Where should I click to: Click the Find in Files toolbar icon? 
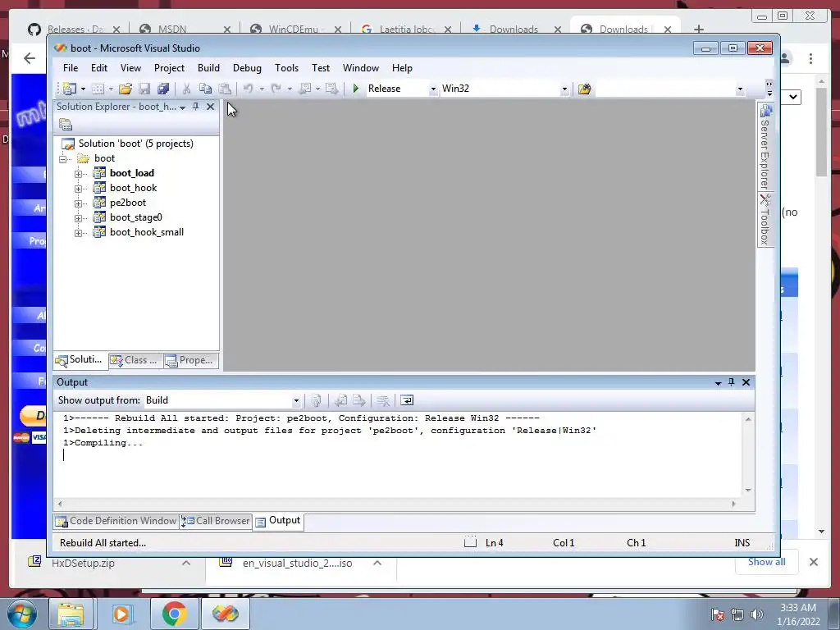point(584,89)
